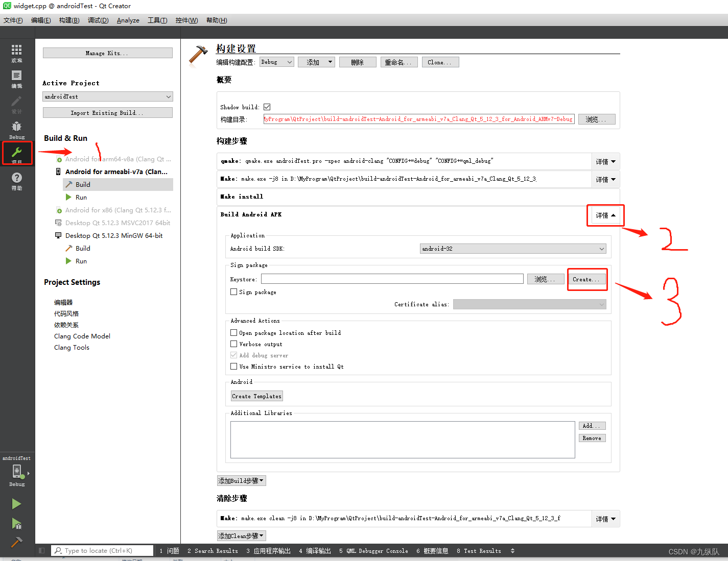728x561 pixels.
Task: Toggle the Add debug server checkbox
Action: [x=233, y=355]
